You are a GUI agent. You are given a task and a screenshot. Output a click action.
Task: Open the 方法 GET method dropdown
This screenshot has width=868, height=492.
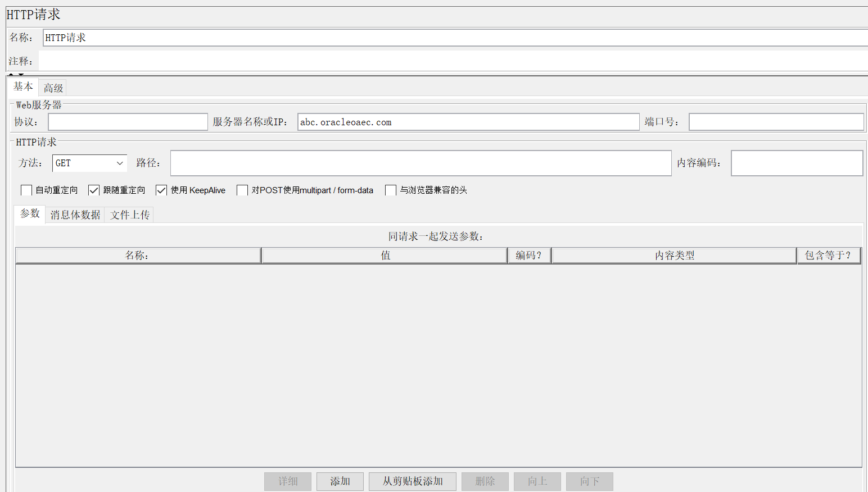[89, 163]
